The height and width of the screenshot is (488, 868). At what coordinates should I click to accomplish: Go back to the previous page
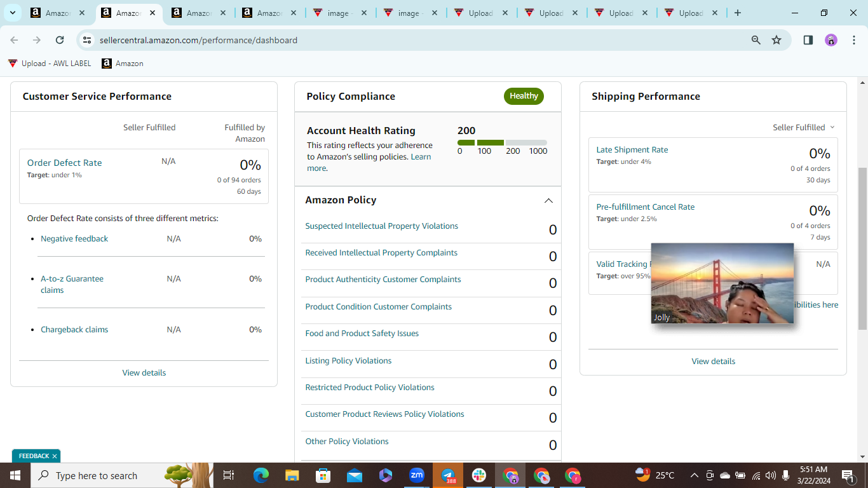point(14,40)
